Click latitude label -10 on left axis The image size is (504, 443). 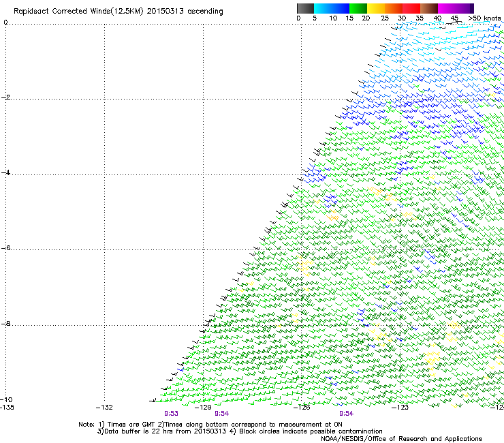coord(6,399)
